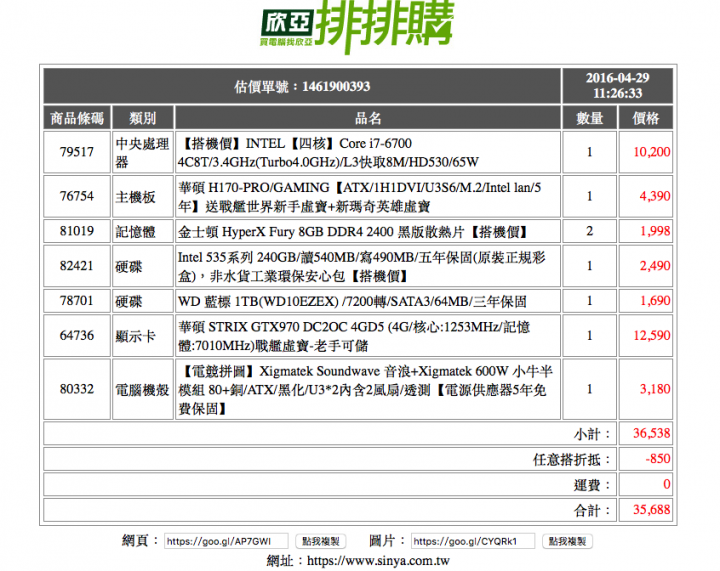
Task: Click the price 10,200
Action: tap(652, 152)
